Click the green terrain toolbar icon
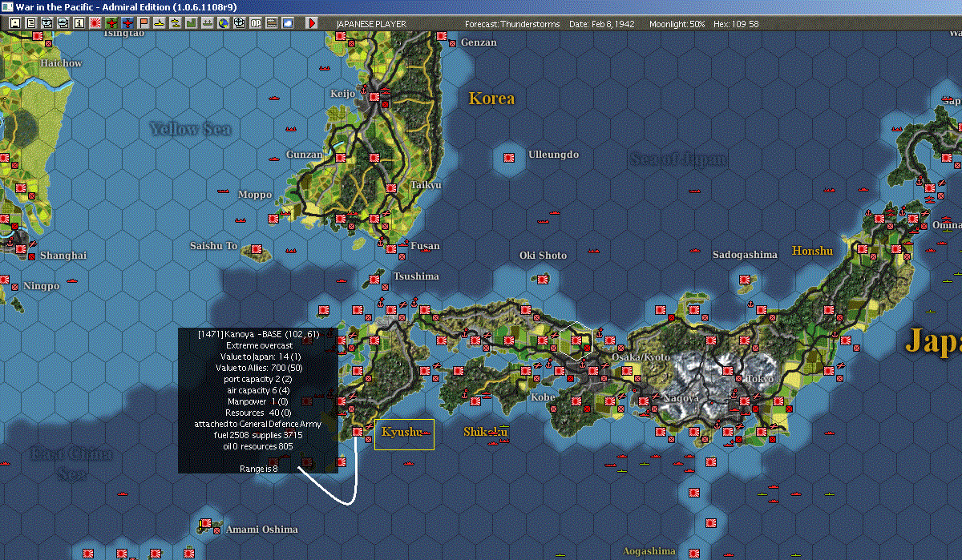Image resolution: width=962 pixels, height=560 pixels. click(x=191, y=23)
